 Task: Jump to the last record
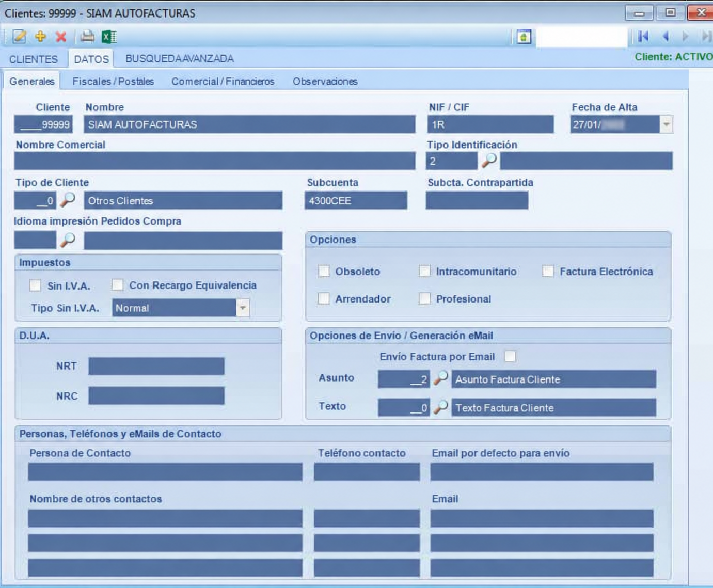pos(706,36)
